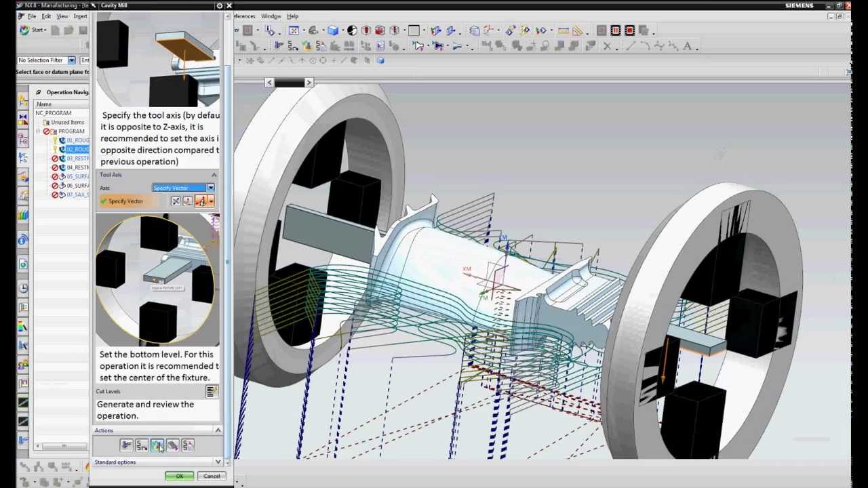Click the Cavity Mill dialog settings gear icon
868x488 pixels.
(x=219, y=5)
